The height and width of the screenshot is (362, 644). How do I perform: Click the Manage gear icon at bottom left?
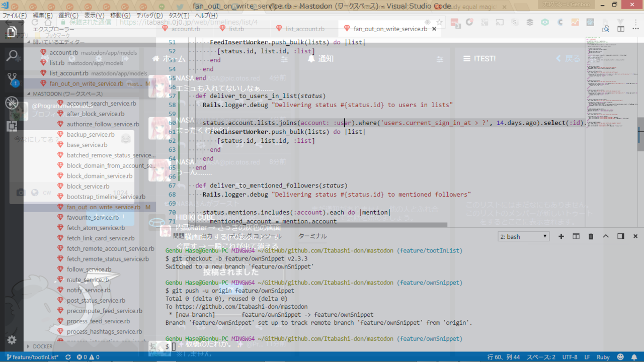pos(12,340)
